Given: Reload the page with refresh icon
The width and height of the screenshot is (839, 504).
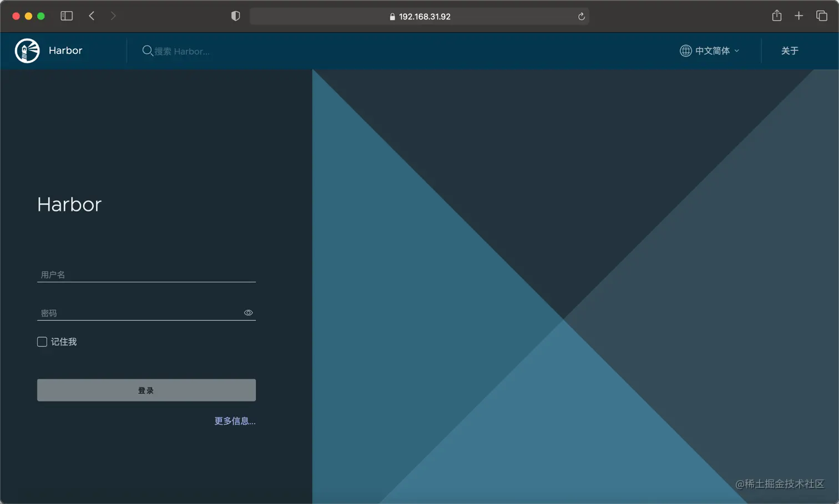Looking at the screenshot, I should (582, 17).
